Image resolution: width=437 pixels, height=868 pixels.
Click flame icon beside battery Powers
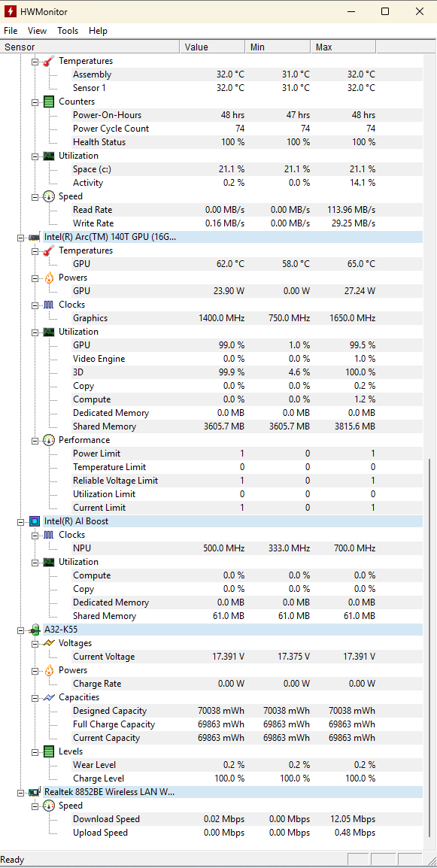(50, 670)
